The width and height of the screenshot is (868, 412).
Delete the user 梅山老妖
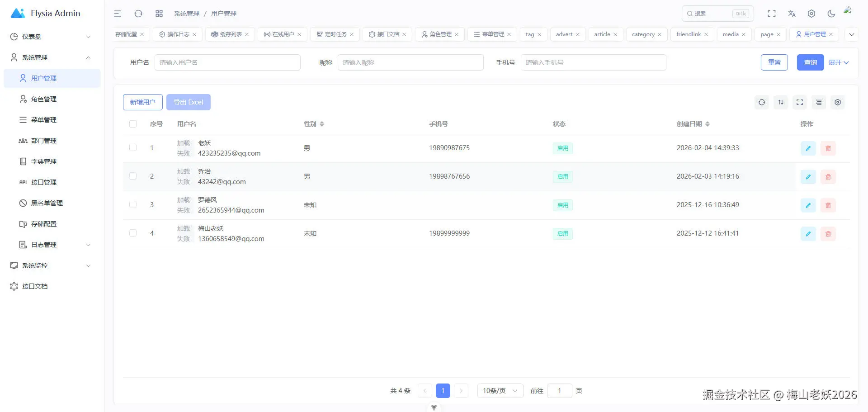click(x=828, y=234)
